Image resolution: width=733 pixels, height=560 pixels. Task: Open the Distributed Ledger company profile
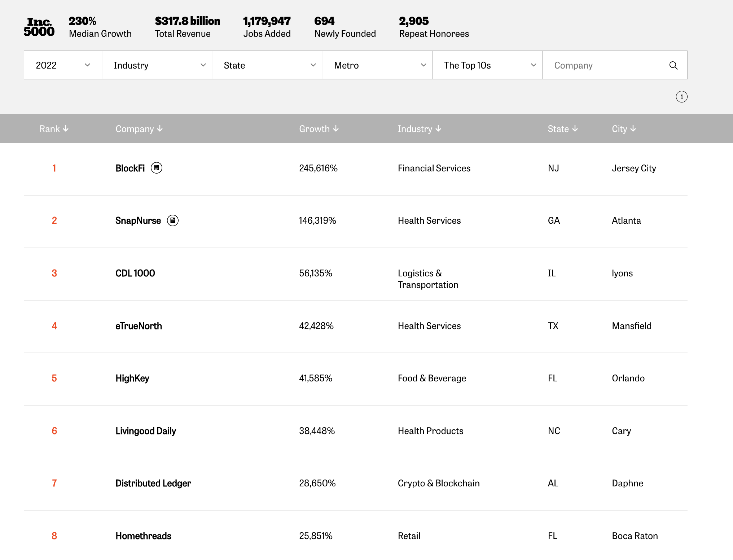[153, 483]
